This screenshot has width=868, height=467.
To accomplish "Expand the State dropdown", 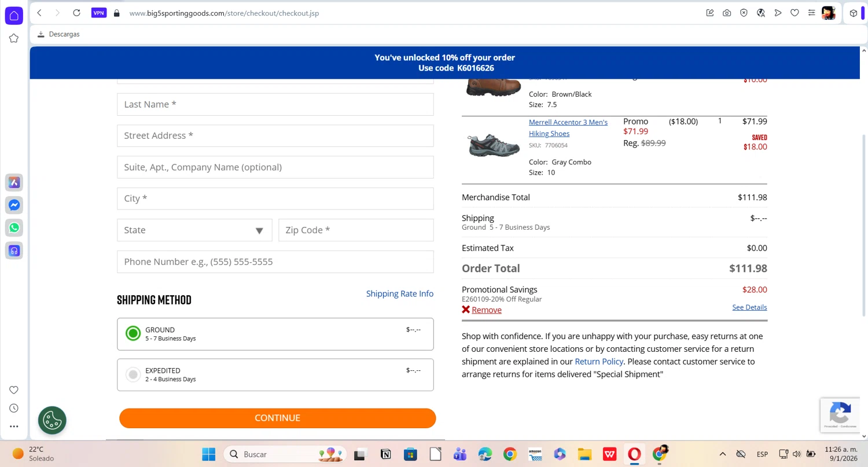I will point(194,230).
